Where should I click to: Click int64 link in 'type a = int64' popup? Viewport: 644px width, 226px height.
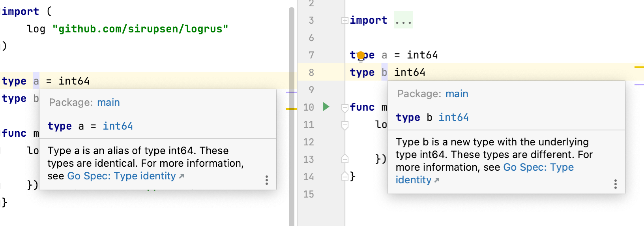(118, 126)
